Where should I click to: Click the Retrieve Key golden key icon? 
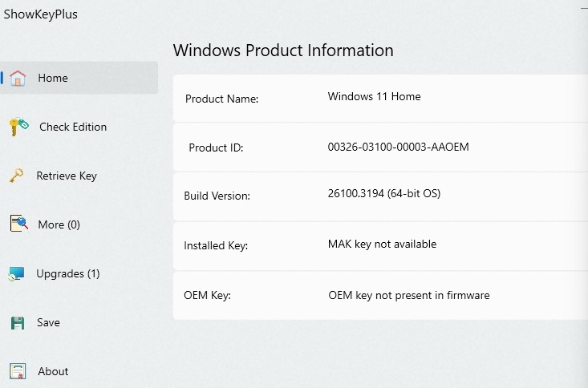click(16, 176)
